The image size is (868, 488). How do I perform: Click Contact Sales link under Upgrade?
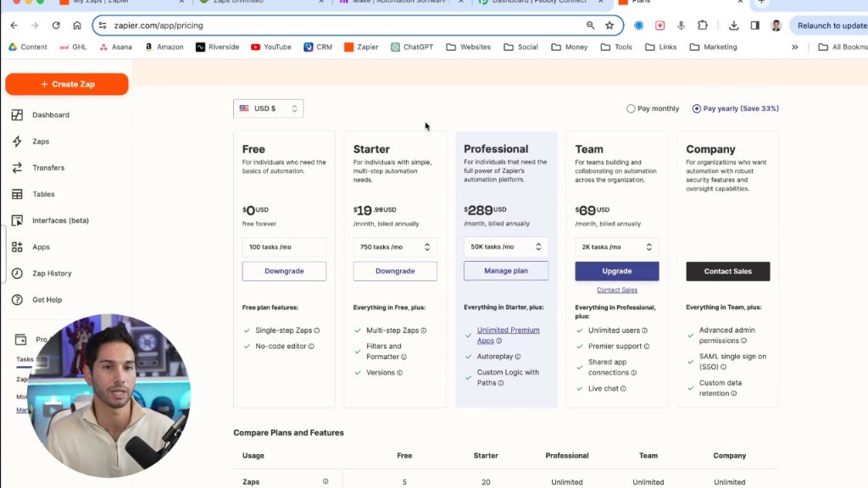pyautogui.click(x=617, y=290)
